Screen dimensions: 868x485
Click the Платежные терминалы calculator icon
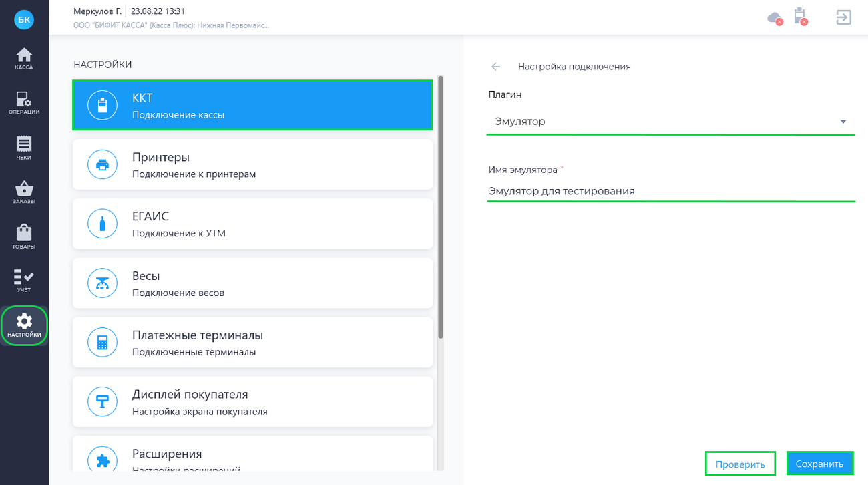click(102, 343)
